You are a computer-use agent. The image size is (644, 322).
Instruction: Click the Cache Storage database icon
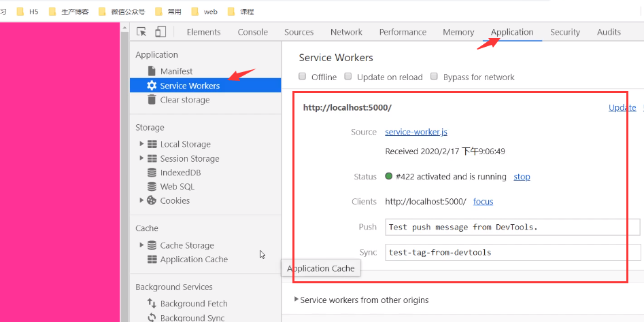click(x=152, y=245)
